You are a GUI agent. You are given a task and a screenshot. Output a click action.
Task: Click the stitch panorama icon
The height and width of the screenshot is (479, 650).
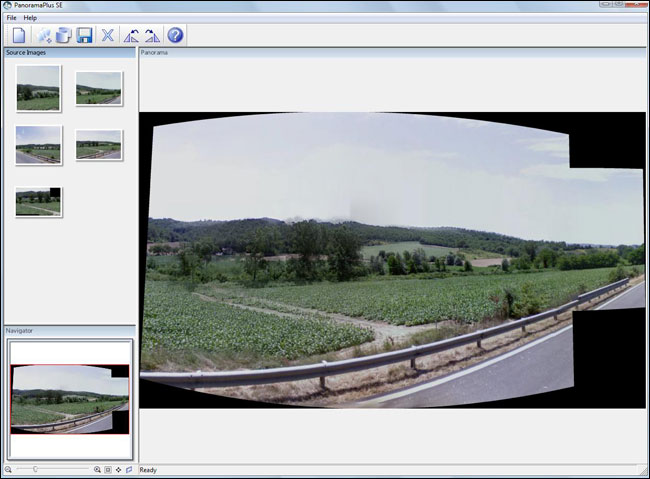[x=63, y=35]
